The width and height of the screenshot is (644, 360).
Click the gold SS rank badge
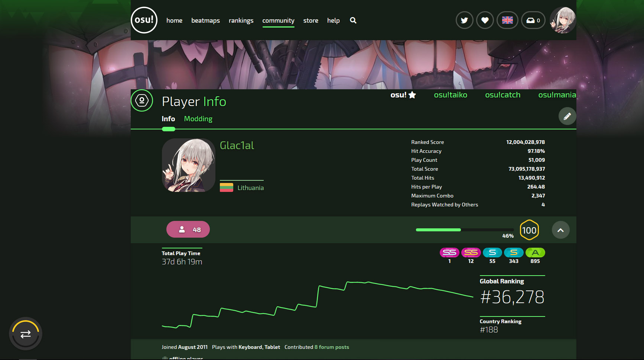point(471,253)
